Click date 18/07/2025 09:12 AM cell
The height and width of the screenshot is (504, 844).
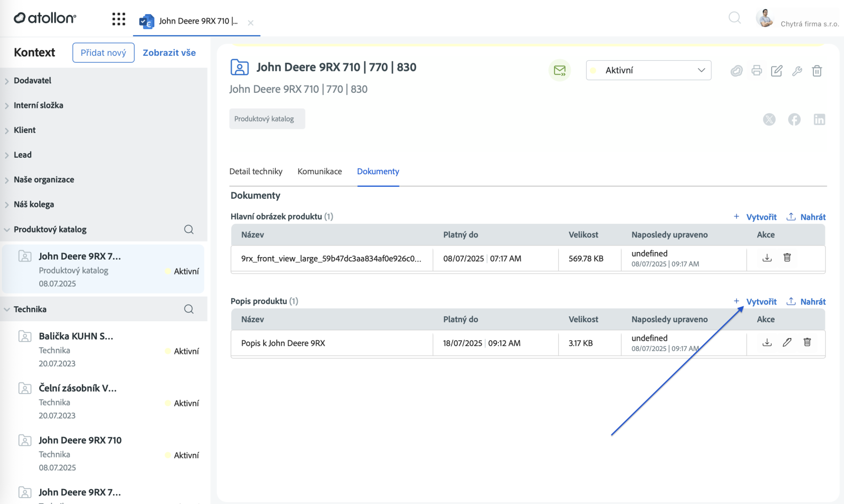pos(481,343)
